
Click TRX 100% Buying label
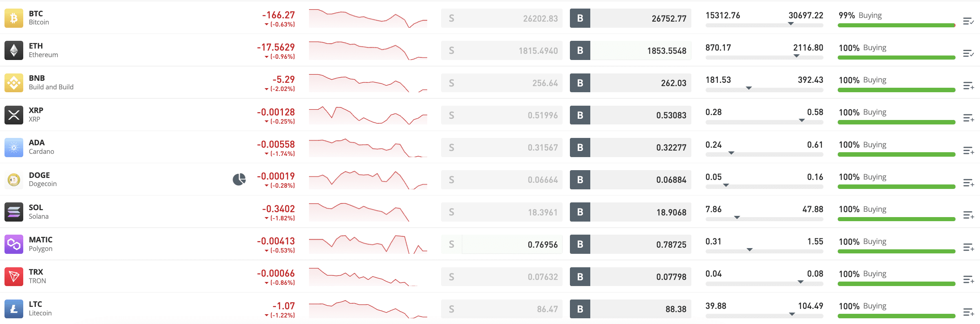pyautogui.click(x=862, y=274)
